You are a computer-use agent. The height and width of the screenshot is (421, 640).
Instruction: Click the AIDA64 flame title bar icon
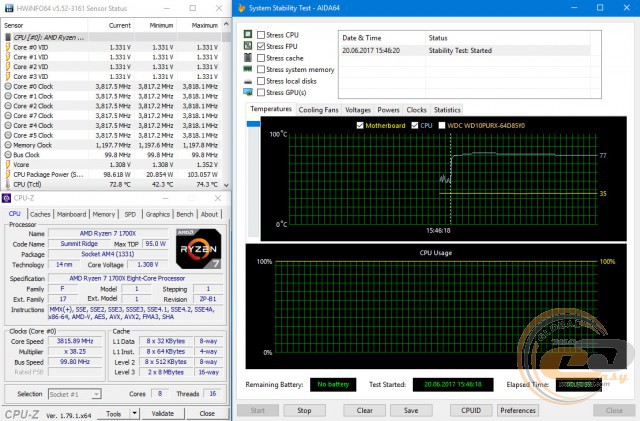[241, 8]
